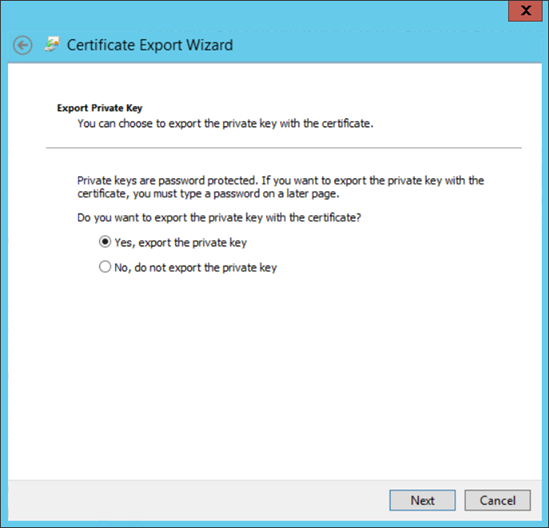
Task: Click the Next button
Action: [422, 500]
